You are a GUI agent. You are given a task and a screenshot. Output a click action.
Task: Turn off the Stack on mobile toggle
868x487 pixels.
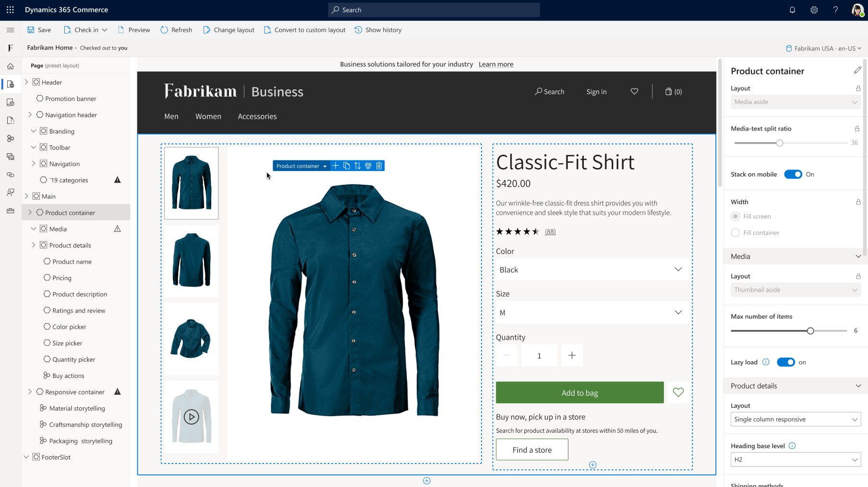(793, 174)
